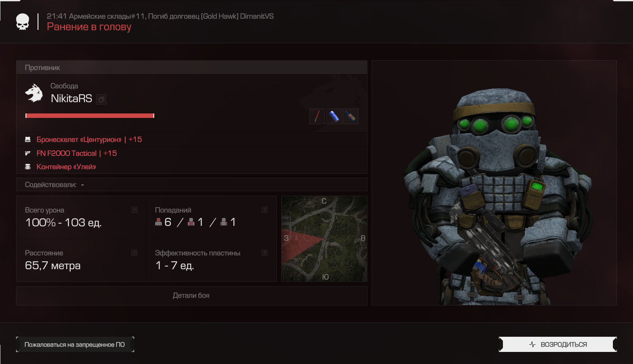633x364 pixels.
Task: Click the skull death icon in header
Action: (22, 22)
